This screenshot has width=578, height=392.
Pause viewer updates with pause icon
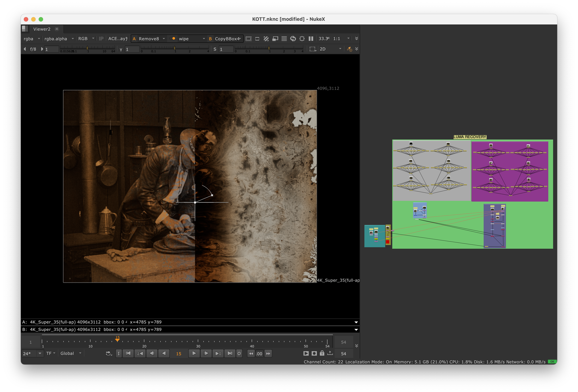311,39
